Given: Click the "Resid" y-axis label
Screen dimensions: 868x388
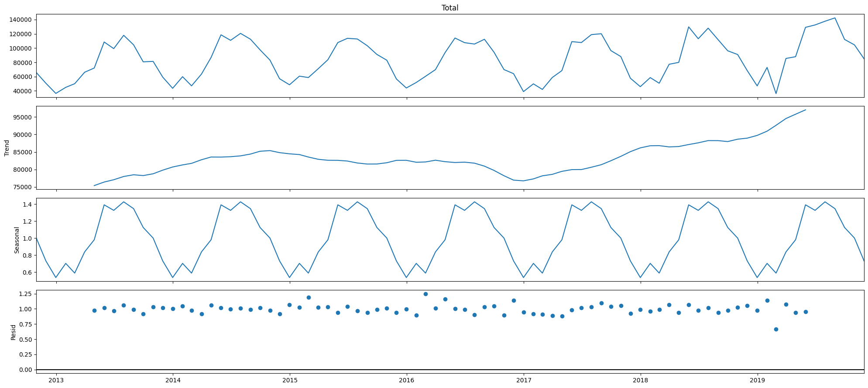Looking at the screenshot, I should [13, 332].
